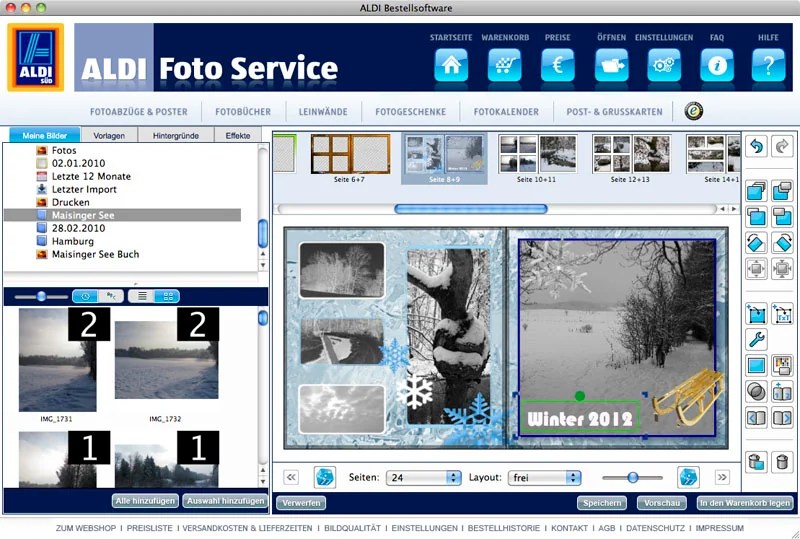This screenshot has height=539, width=800.
Task: Select the Maisinger See folder
Action: (x=122, y=215)
